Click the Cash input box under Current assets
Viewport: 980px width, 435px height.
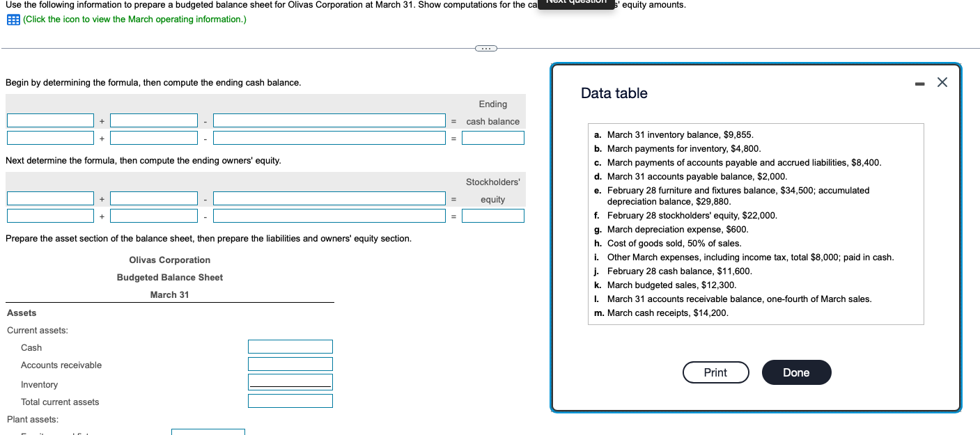tap(290, 346)
